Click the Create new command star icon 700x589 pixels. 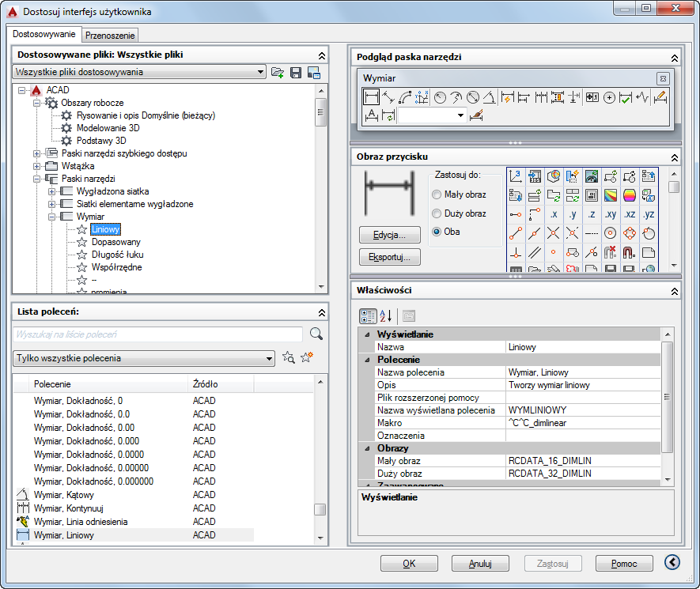(307, 357)
